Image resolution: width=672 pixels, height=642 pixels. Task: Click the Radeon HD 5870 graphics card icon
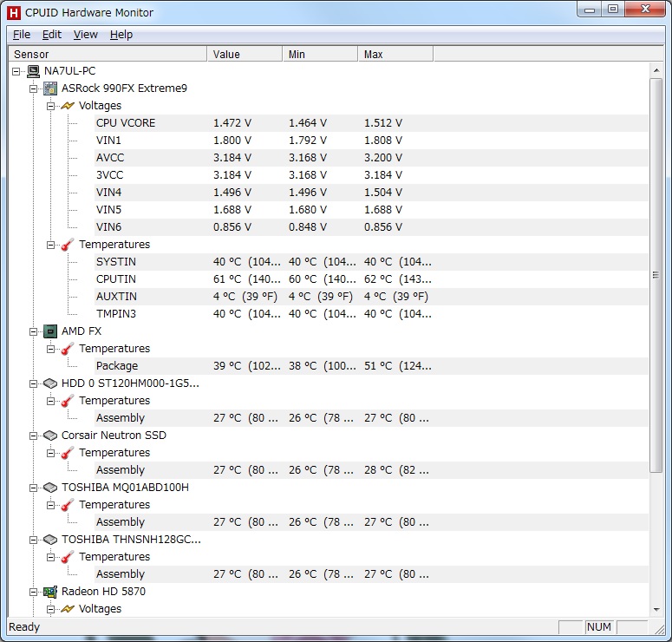pyautogui.click(x=50, y=592)
